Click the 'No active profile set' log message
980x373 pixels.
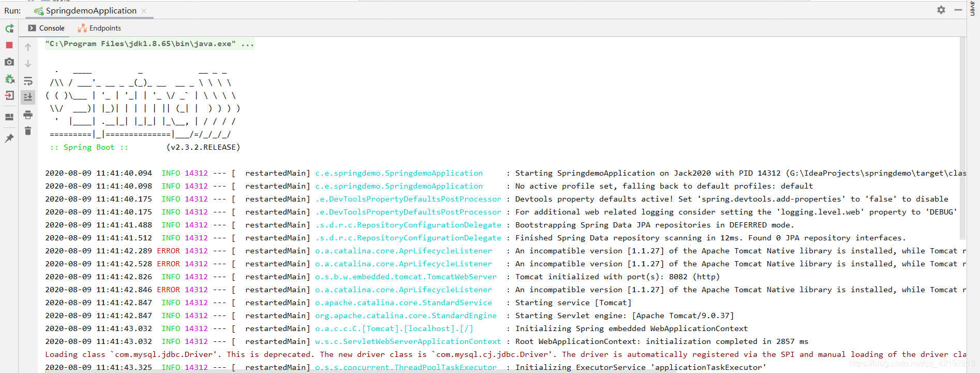[664, 186]
